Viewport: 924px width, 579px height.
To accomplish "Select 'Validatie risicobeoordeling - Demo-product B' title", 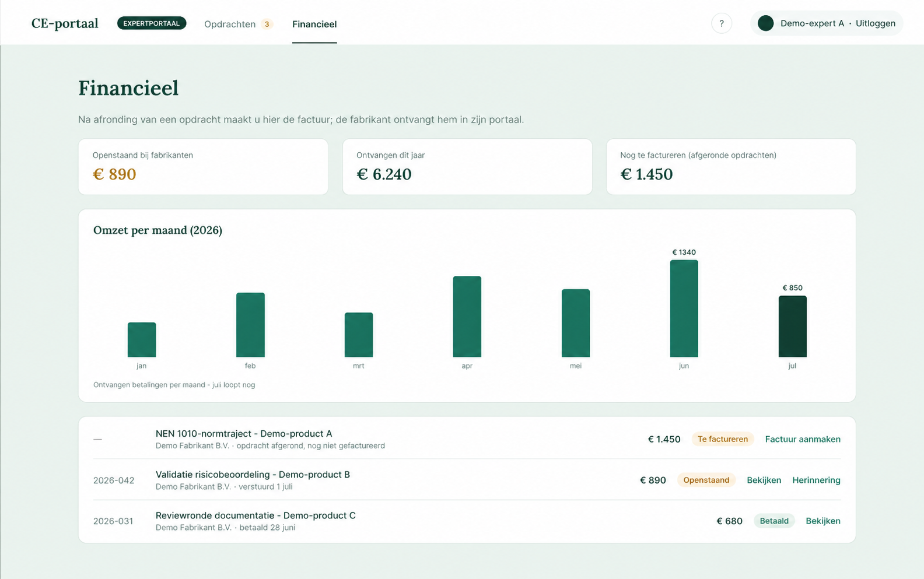I will 253,475.
